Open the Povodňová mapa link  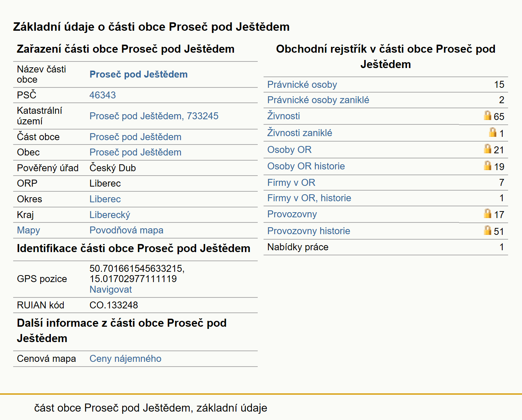(126, 230)
